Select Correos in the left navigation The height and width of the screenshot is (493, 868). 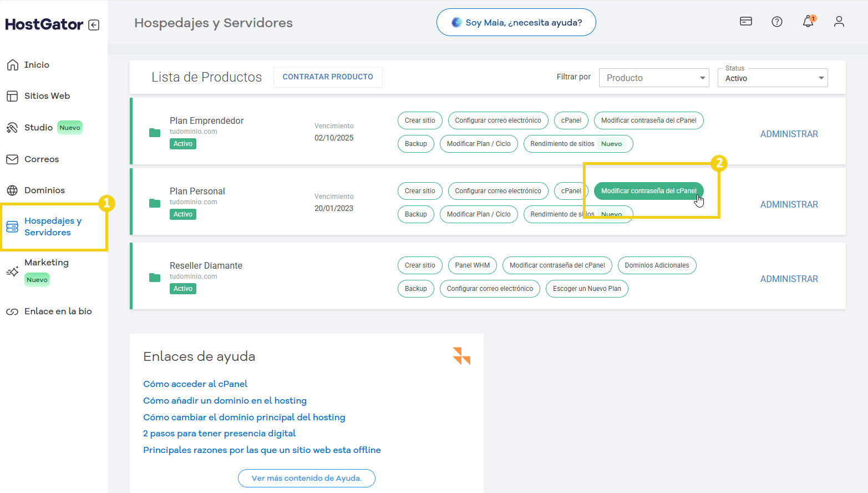42,159
